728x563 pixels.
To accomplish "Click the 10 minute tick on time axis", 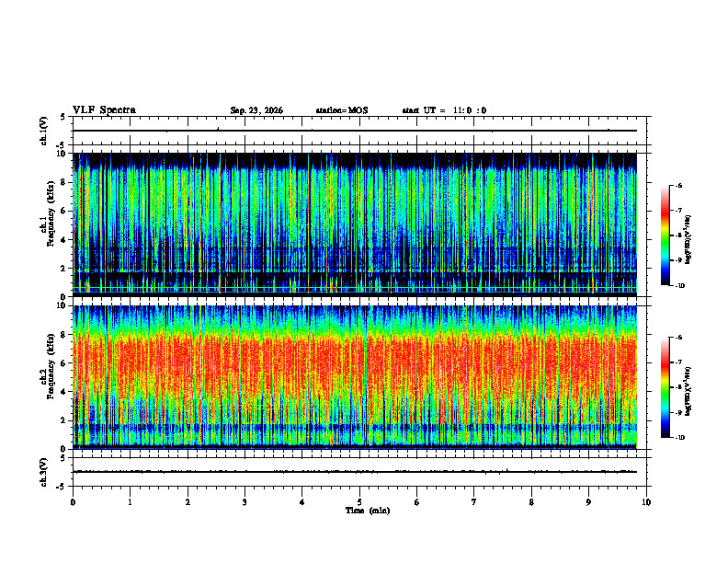I will (x=646, y=502).
